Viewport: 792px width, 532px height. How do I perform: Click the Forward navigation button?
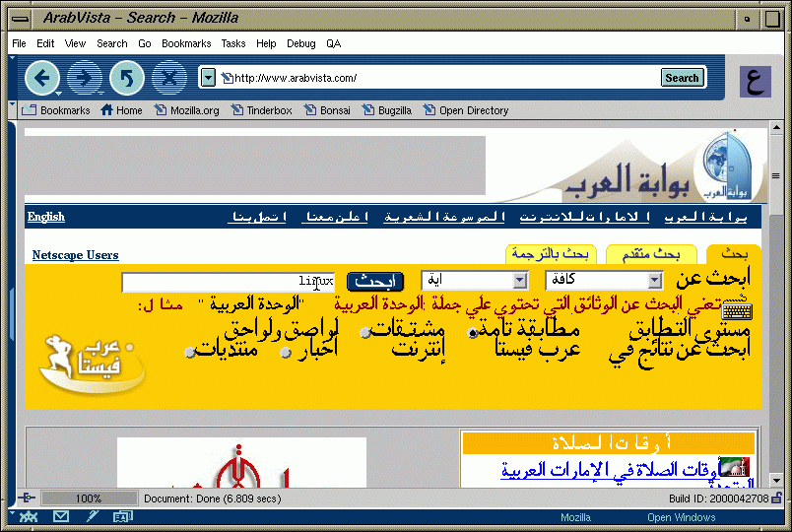tap(85, 78)
